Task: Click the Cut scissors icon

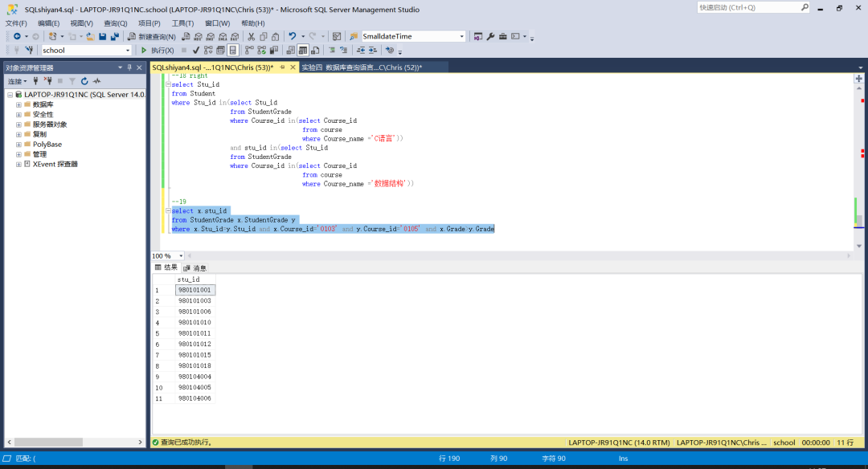Action: tap(252, 37)
